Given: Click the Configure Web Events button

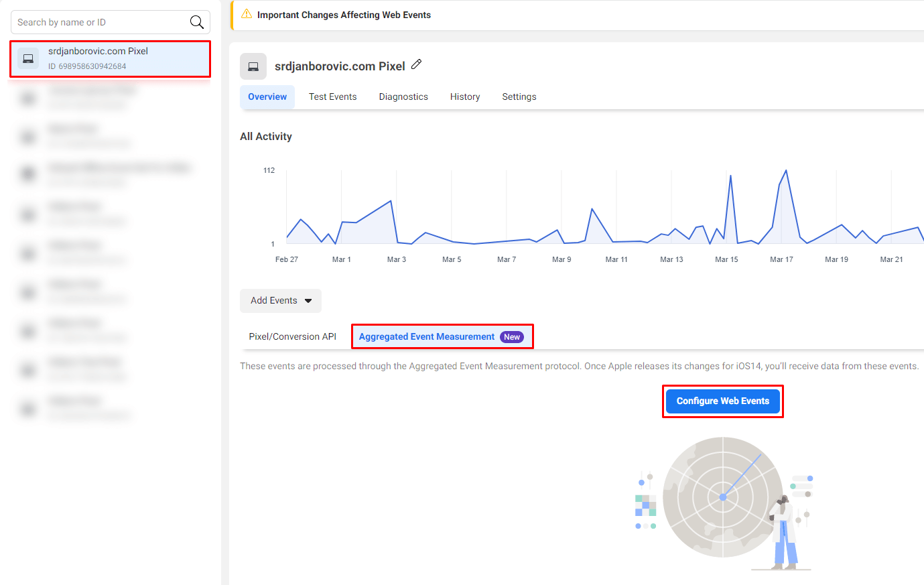Looking at the screenshot, I should point(723,401).
